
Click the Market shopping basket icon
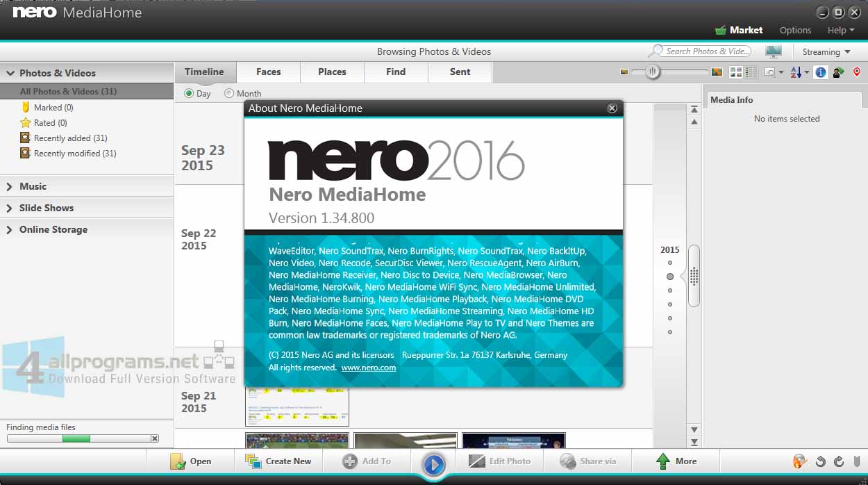tap(721, 31)
